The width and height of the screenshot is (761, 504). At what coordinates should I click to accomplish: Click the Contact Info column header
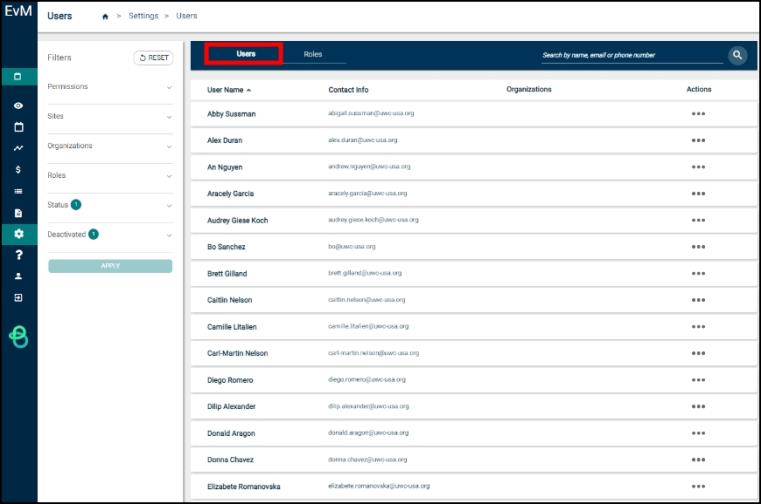click(348, 90)
